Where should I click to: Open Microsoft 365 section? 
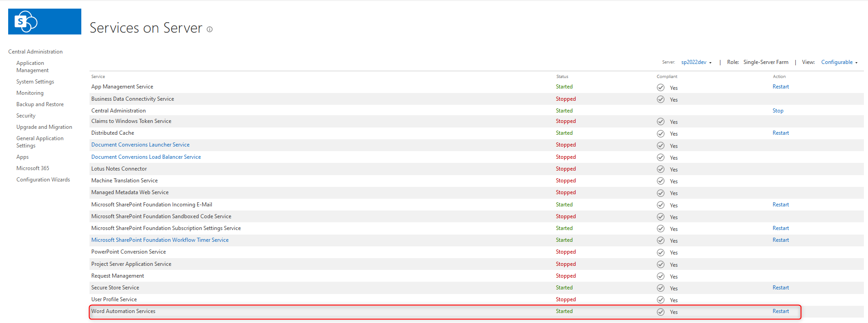(33, 168)
